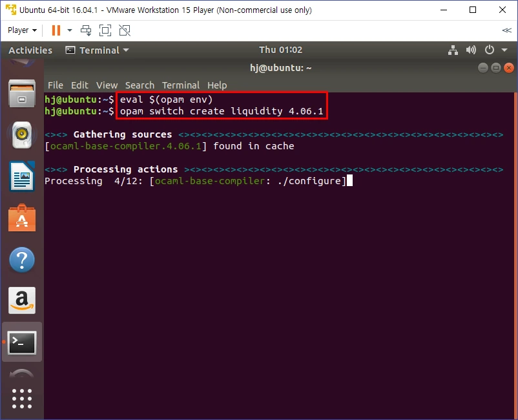
Task: Launch the Files manager from the dock
Action: point(22,94)
